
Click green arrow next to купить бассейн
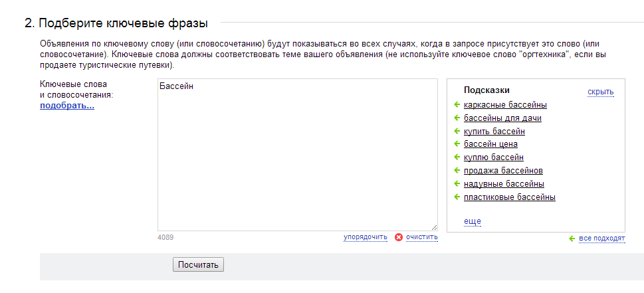point(457,131)
